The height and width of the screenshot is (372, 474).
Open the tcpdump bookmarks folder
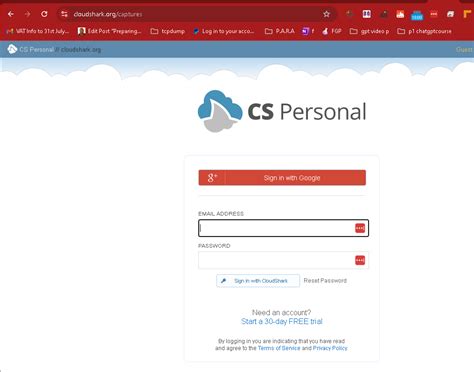click(168, 31)
